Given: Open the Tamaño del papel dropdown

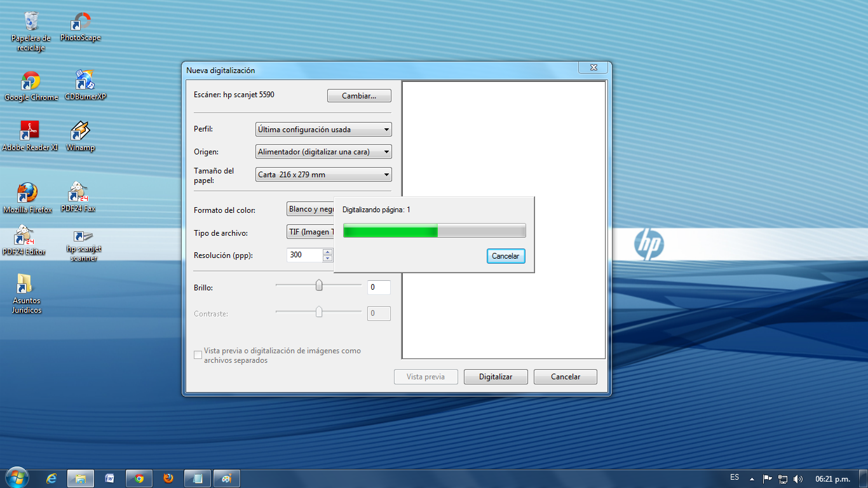Looking at the screenshot, I should point(323,174).
